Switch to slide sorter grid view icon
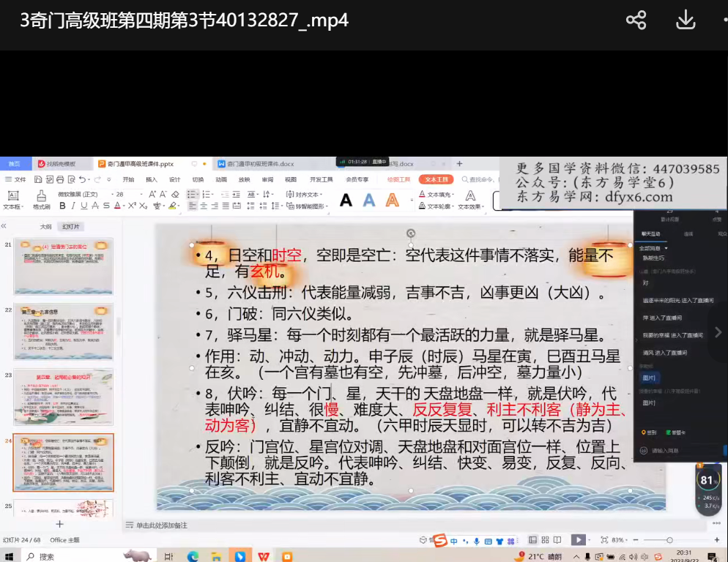 pyautogui.click(x=543, y=540)
